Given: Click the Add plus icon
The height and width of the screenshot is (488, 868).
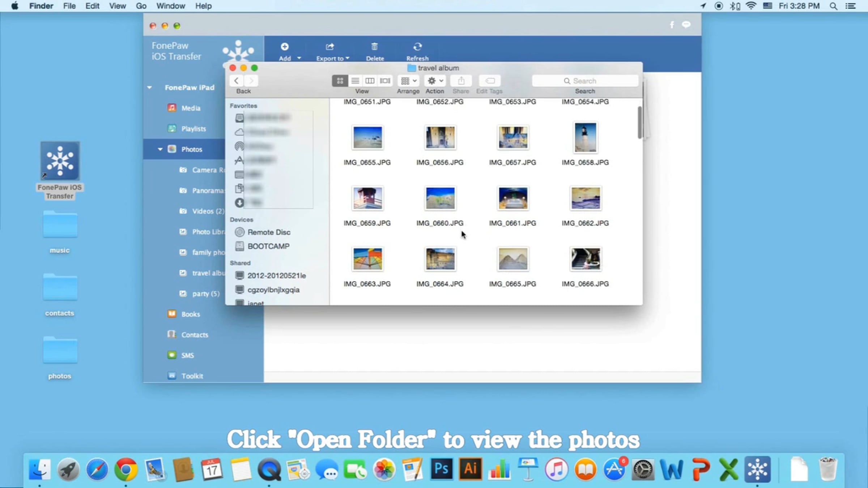Looking at the screenshot, I should click(x=285, y=47).
